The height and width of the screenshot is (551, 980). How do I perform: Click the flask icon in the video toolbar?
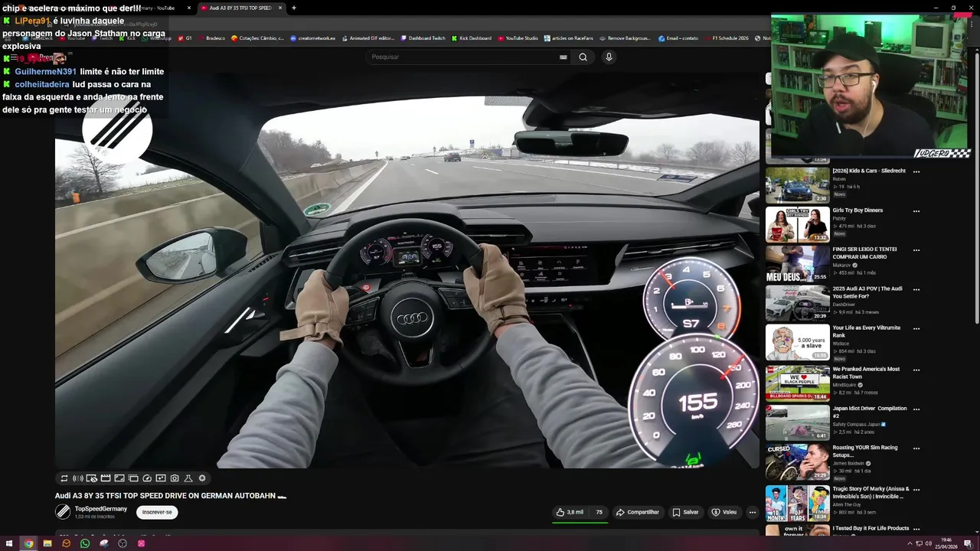point(188,478)
